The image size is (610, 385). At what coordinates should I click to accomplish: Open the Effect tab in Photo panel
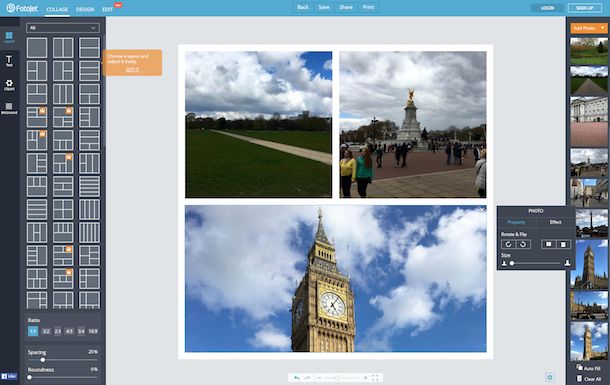pos(555,222)
